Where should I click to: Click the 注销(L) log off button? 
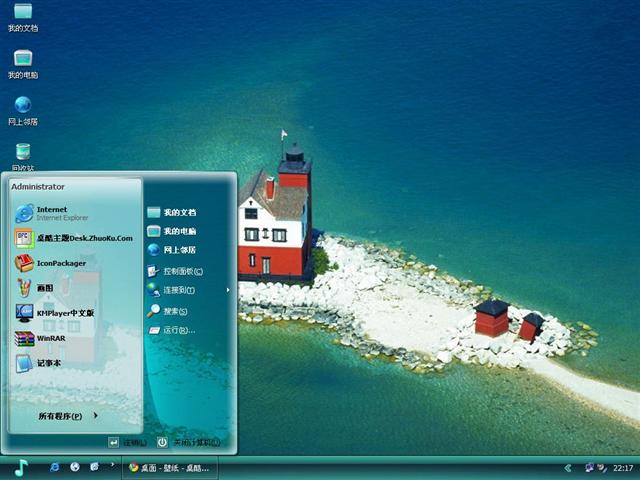[127, 442]
